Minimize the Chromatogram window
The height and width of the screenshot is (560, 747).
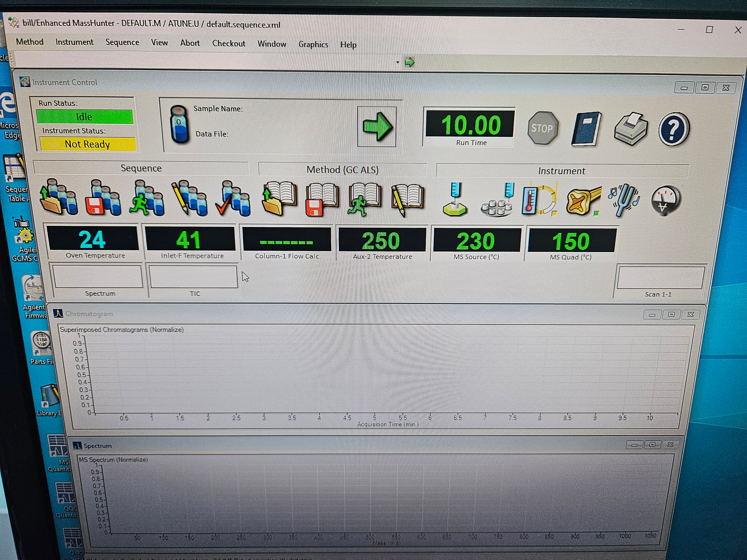coord(652,315)
